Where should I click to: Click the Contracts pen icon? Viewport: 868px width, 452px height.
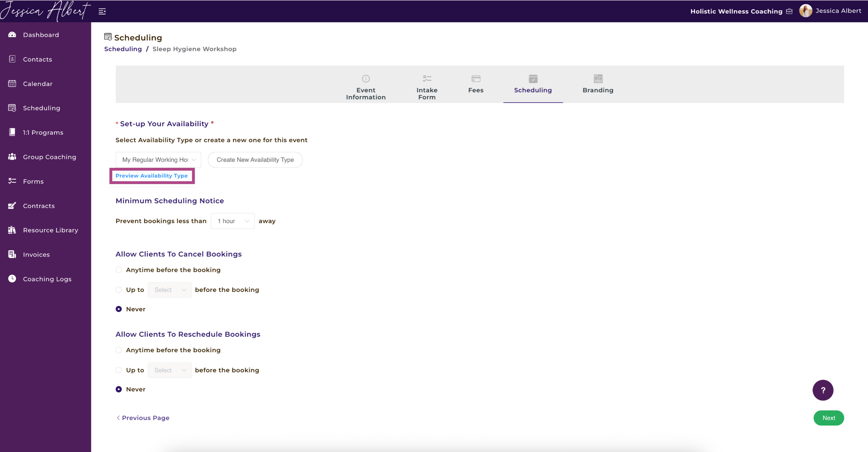point(12,206)
